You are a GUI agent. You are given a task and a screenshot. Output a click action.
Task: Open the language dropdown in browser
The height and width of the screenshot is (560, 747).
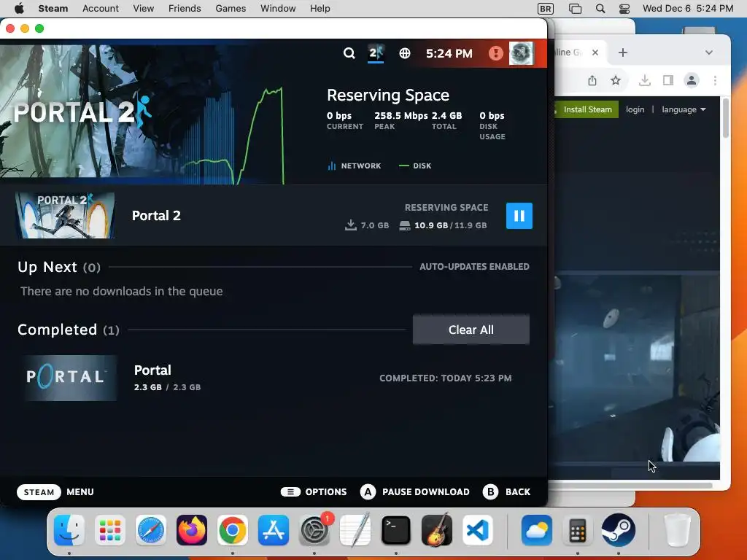(684, 109)
